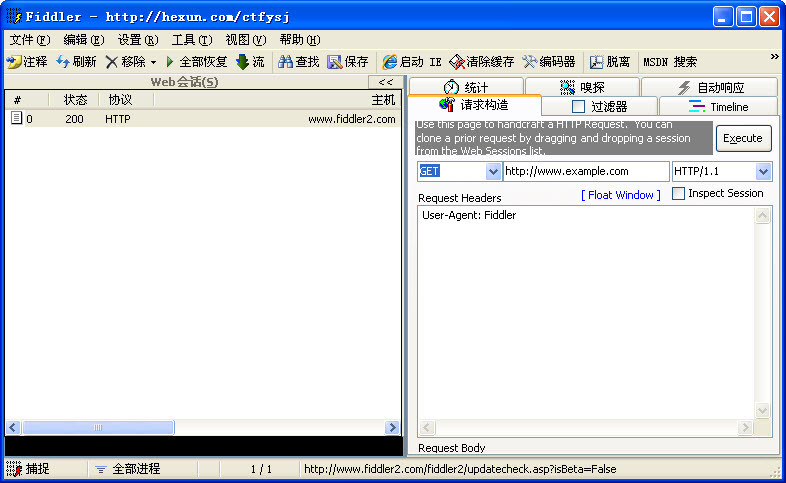Click the 流 streaming arrow icon

242,62
